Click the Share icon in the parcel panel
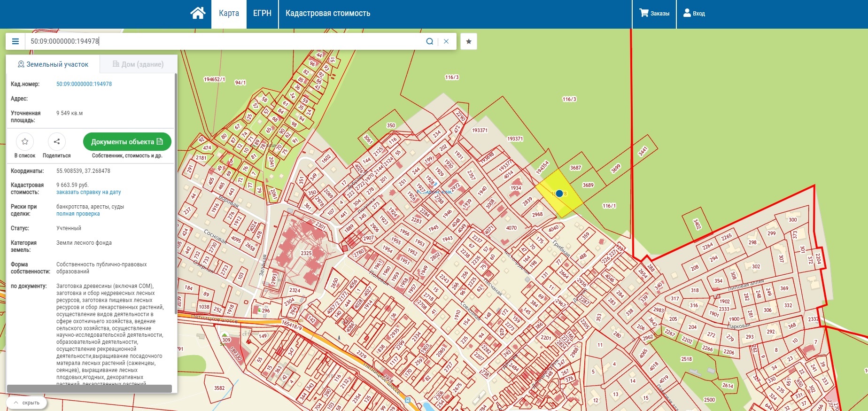 pos(56,141)
